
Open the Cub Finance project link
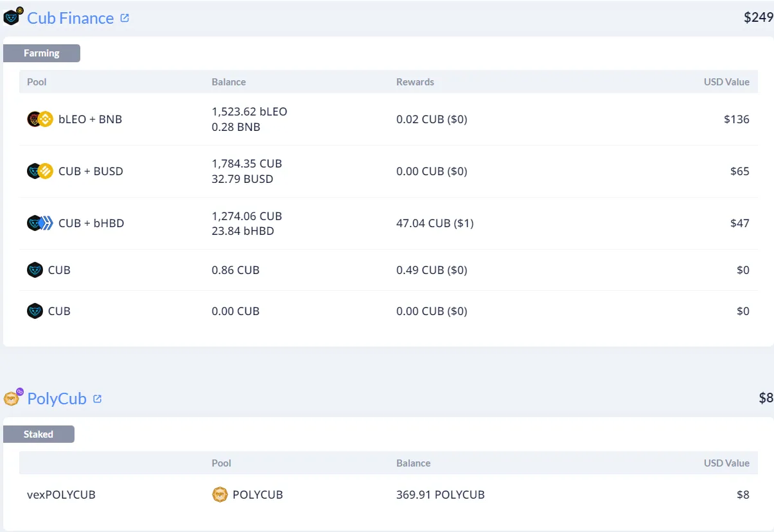pyautogui.click(x=71, y=18)
